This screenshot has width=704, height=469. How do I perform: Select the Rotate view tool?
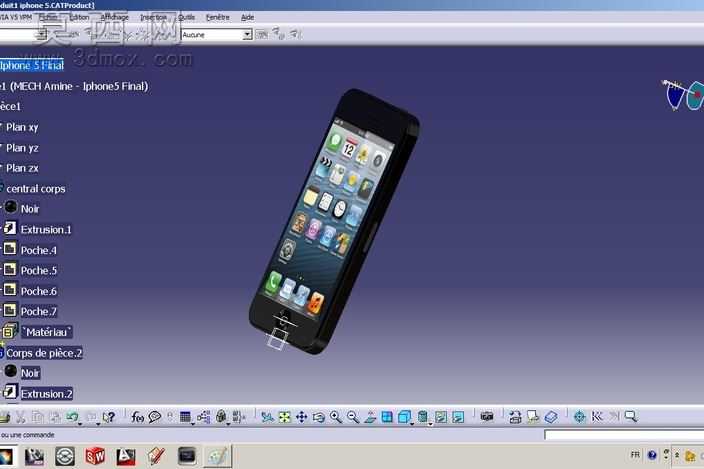[318, 417]
